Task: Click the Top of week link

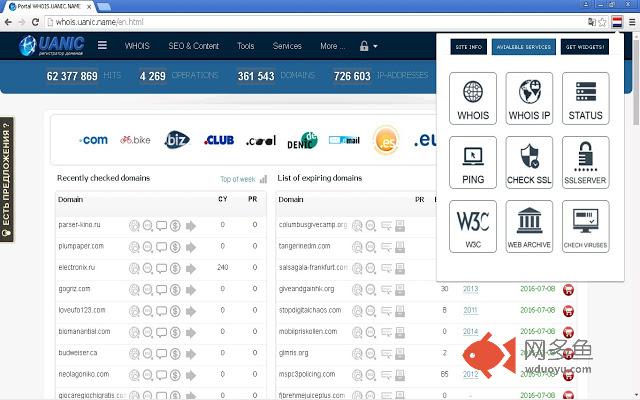Action: (238, 179)
